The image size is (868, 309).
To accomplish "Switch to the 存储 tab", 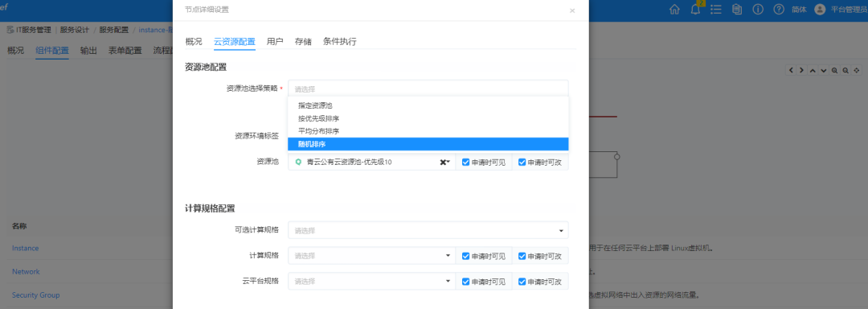I will pyautogui.click(x=303, y=42).
